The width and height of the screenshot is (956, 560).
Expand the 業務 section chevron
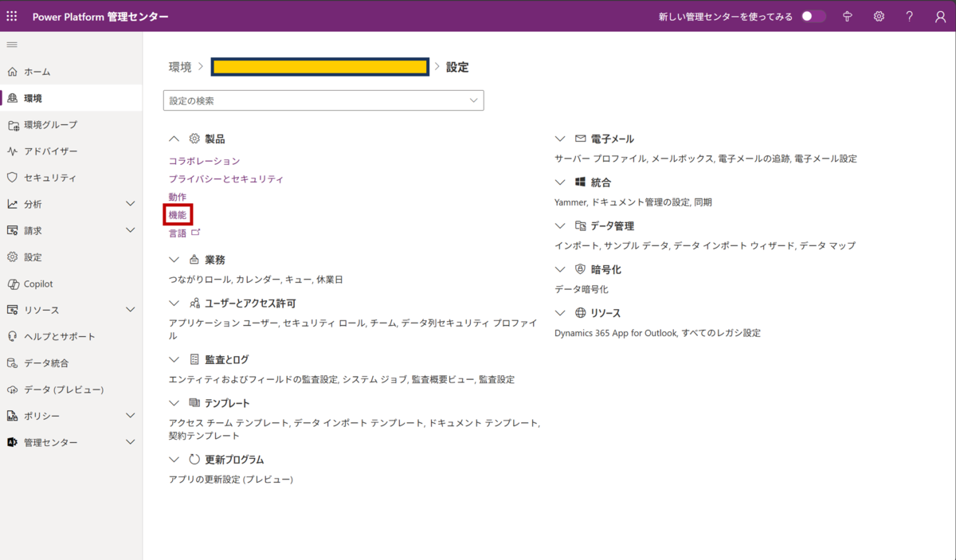174,260
